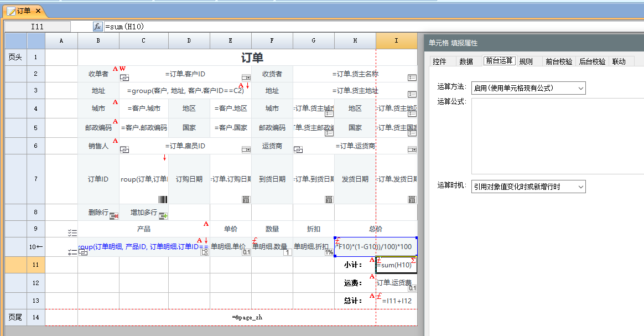Screen dimensions: 644x336
Task: Click the dropdown widget icon in =订单.客户ID cell
Action: (246, 78)
